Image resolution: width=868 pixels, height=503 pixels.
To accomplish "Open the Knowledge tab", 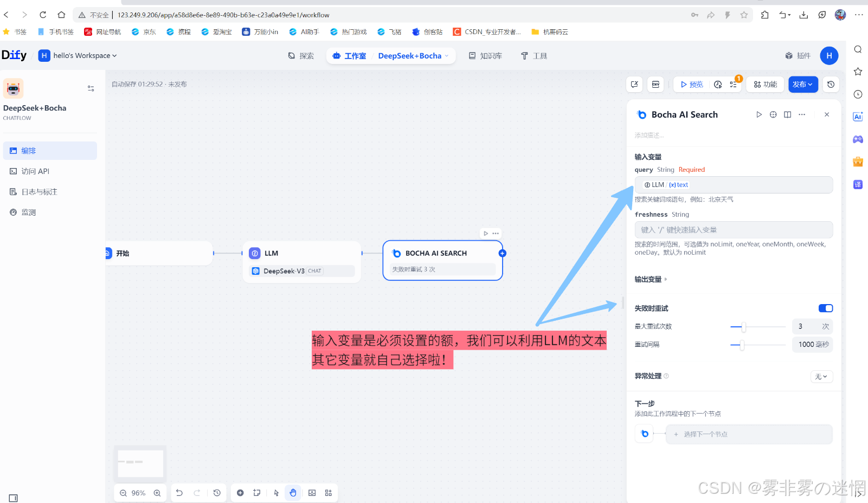I will coord(485,56).
